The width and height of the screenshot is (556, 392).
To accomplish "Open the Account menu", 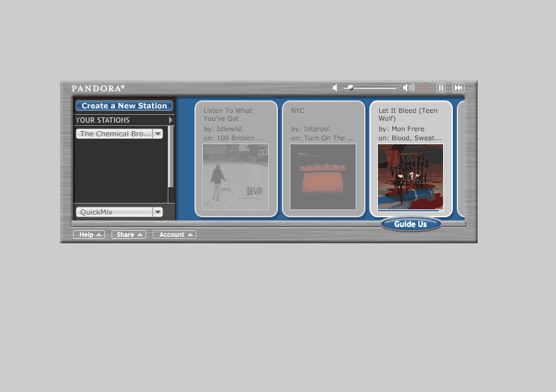I will [174, 235].
